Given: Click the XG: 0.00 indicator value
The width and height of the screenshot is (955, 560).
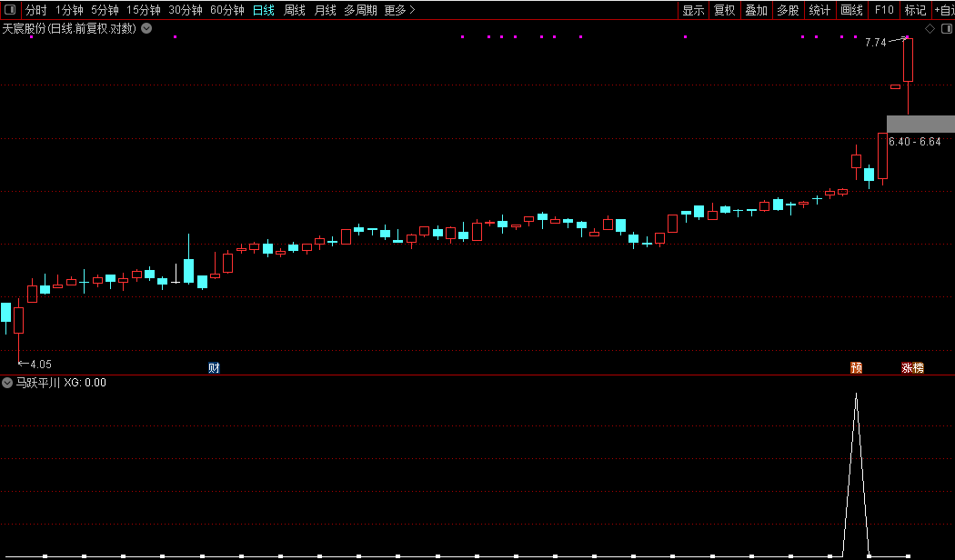Looking at the screenshot, I should coord(85,383).
